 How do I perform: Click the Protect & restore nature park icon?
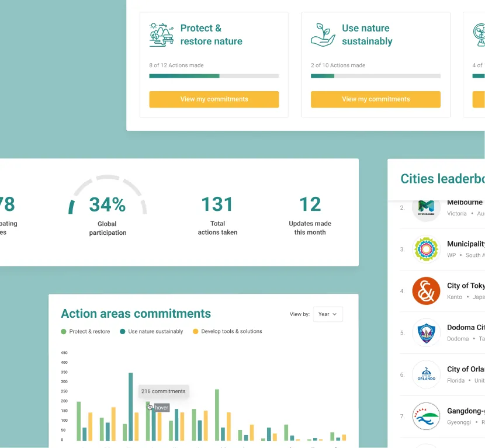(161, 34)
